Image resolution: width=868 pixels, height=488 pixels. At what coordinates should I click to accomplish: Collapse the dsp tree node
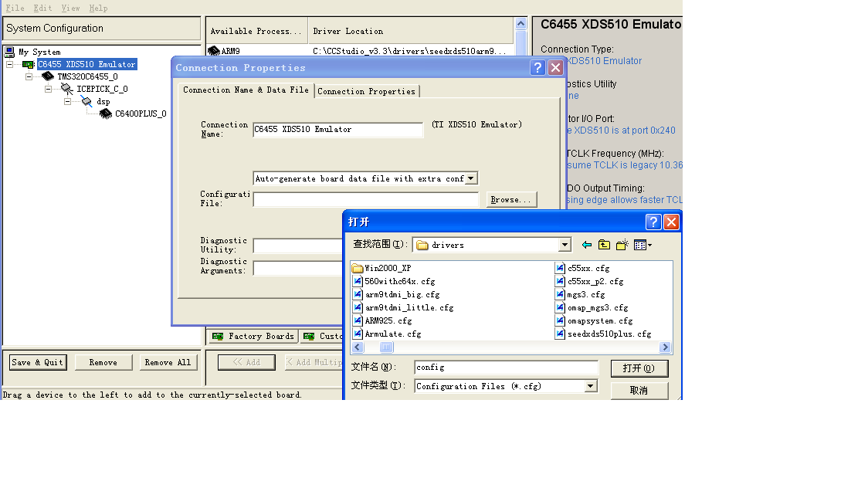pos(67,101)
